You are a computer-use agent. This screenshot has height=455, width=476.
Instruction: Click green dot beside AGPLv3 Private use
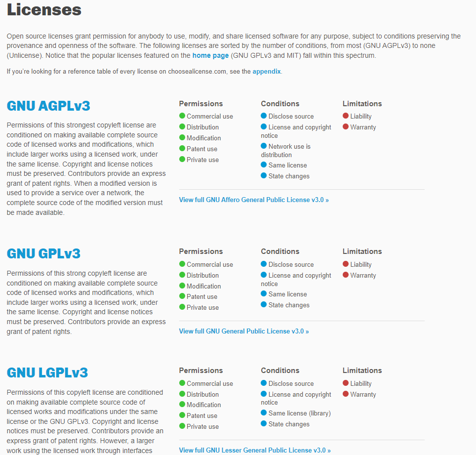click(x=182, y=159)
